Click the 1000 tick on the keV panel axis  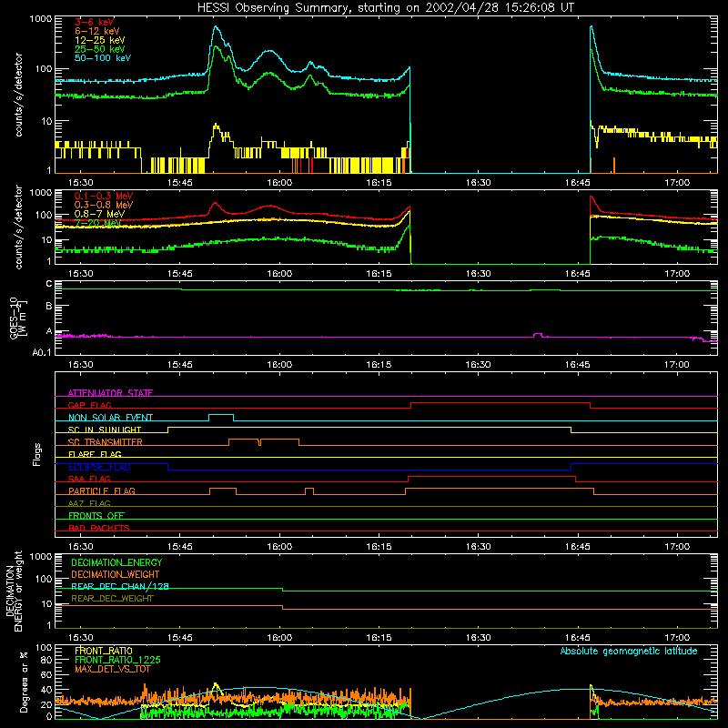(41, 19)
